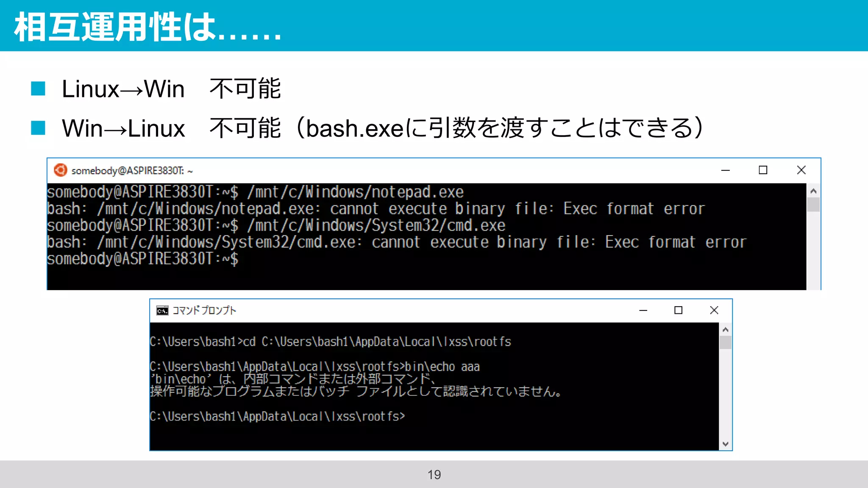
Task: Click the /mnt/c/Windows/System32/cmd.exe command line
Action: click(276, 225)
